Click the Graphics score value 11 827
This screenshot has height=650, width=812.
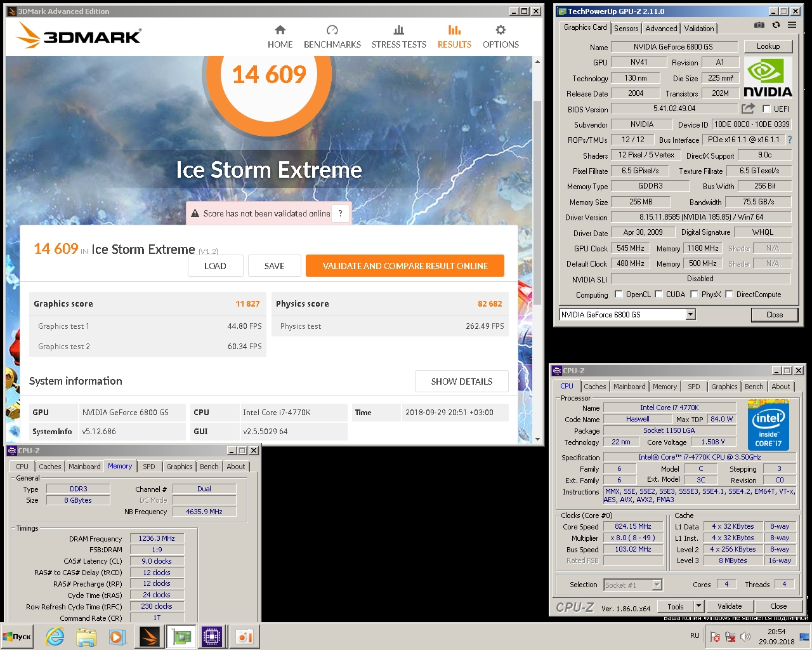point(247,304)
